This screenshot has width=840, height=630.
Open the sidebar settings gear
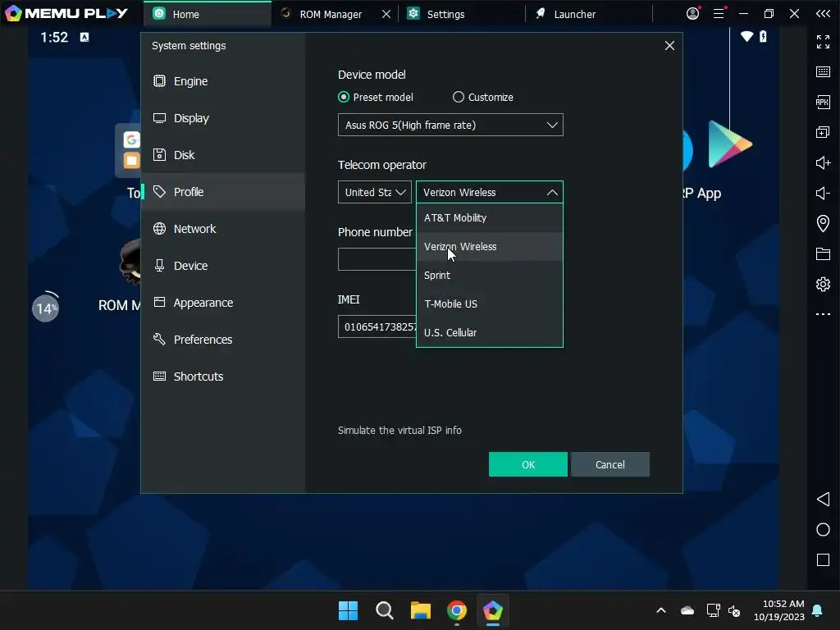click(x=823, y=284)
